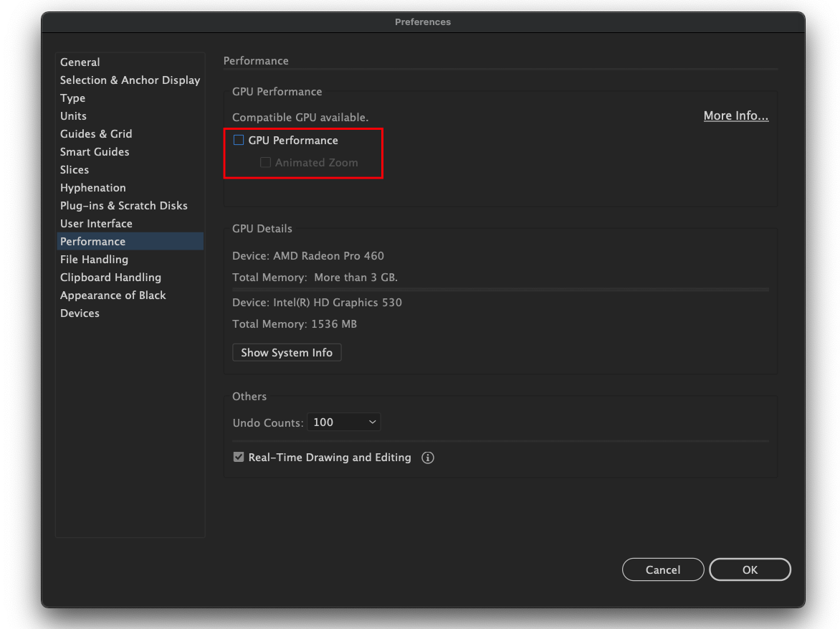Select Plug-ins & Scratch Disks settings

pyautogui.click(x=124, y=205)
